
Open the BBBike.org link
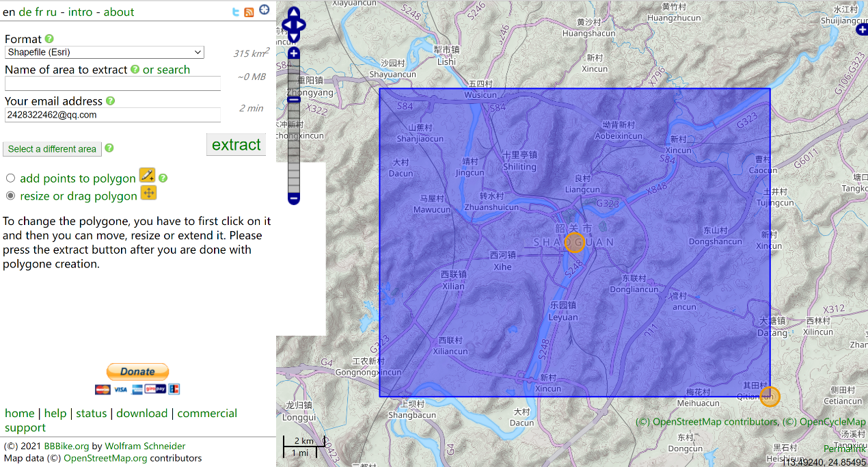(x=67, y=446)
